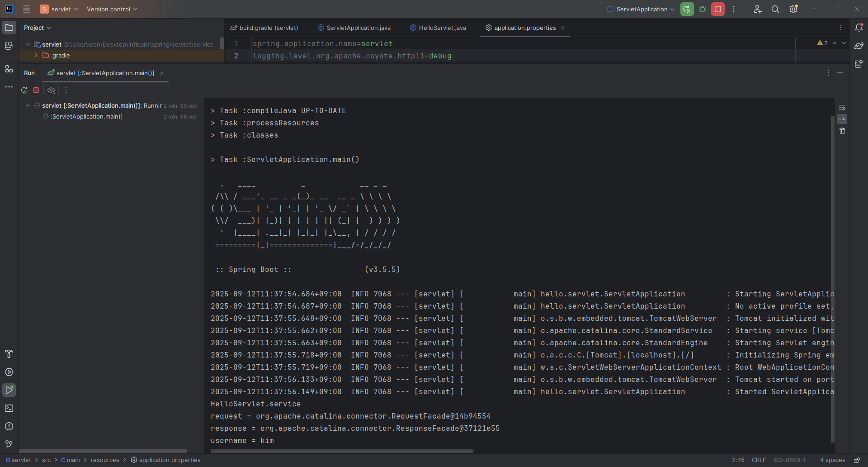Image resolution: width=868 pixels, height=467 pixels.
Task: Open Code With Me user icon
Action: click(x=758, y=9)
